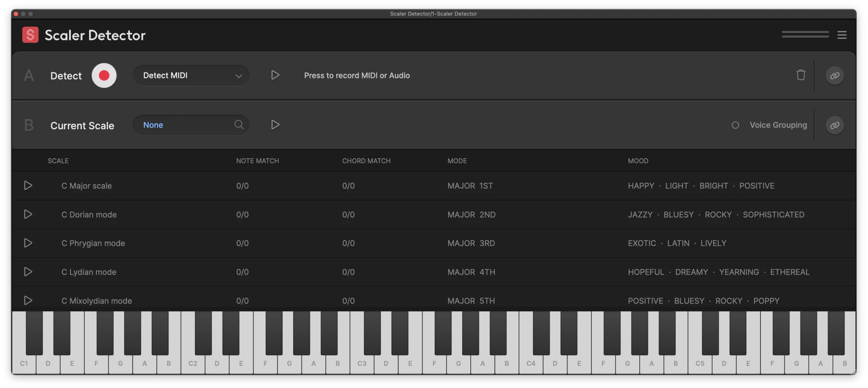Click the trash icon to clear detection

tap(801, 75)
